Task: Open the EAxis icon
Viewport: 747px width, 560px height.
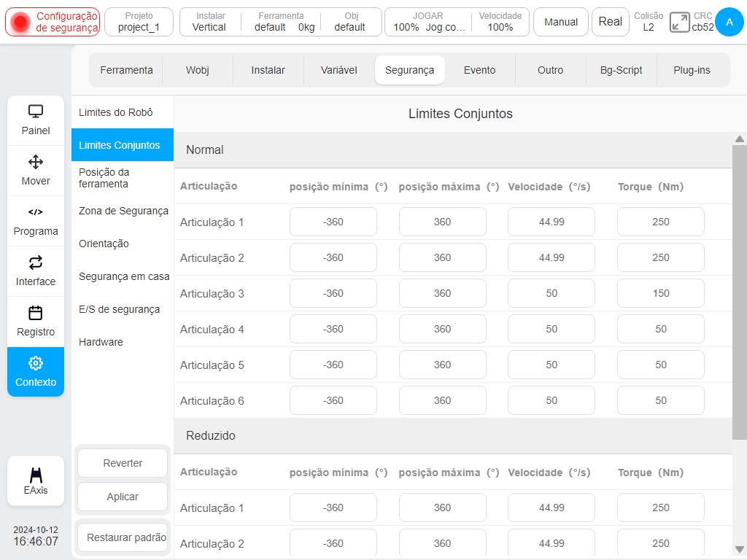Action: (36, 475)
